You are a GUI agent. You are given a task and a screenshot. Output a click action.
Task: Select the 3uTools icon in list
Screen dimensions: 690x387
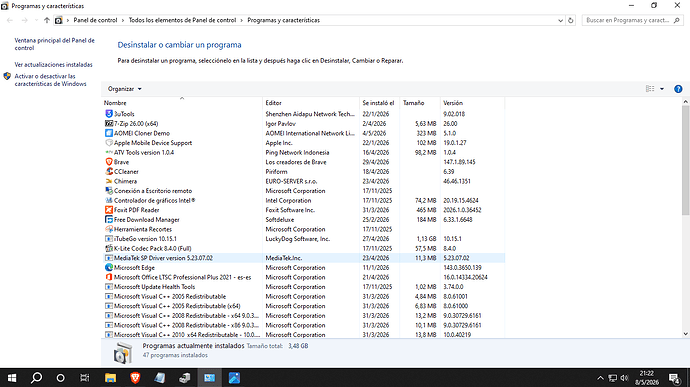(x=109, y=114)
